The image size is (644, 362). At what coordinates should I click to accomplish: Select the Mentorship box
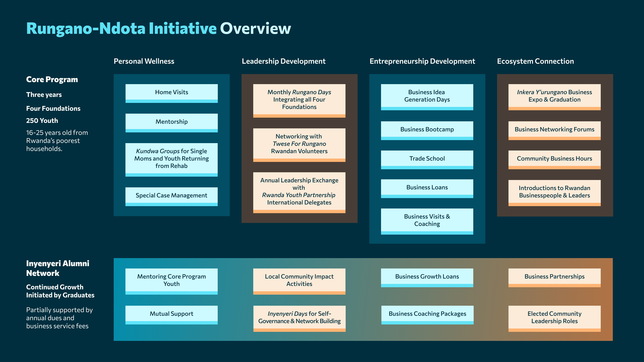coord(172,122)
